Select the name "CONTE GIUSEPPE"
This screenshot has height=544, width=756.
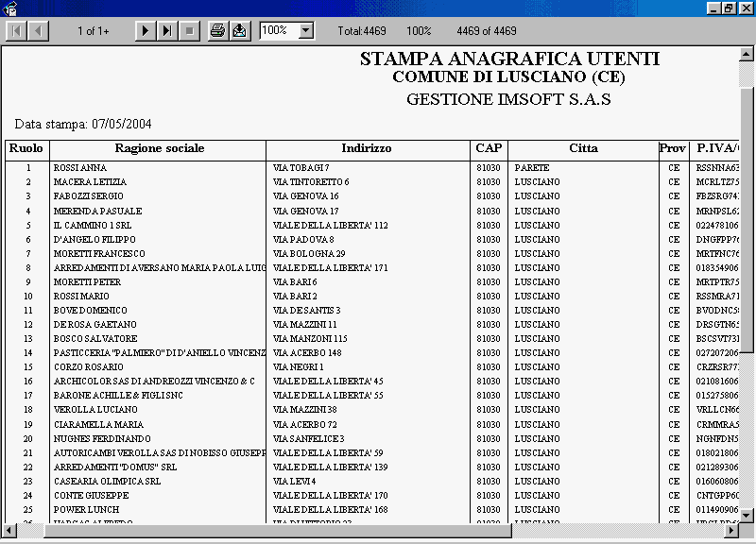[x=91, y=496]
